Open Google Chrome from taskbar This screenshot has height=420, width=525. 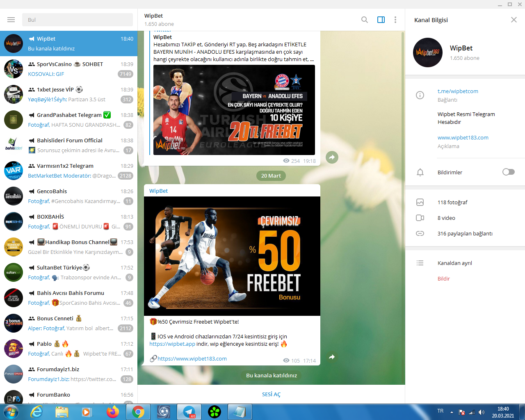pos(138,412)
